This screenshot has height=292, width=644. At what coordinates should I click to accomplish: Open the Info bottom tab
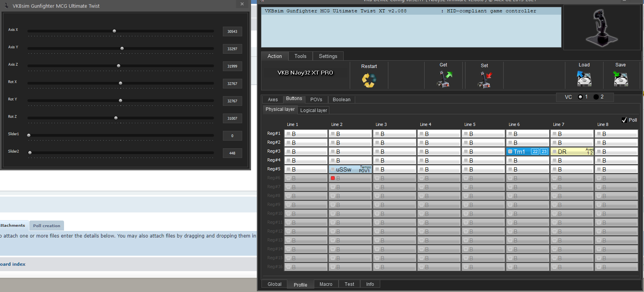370,284
